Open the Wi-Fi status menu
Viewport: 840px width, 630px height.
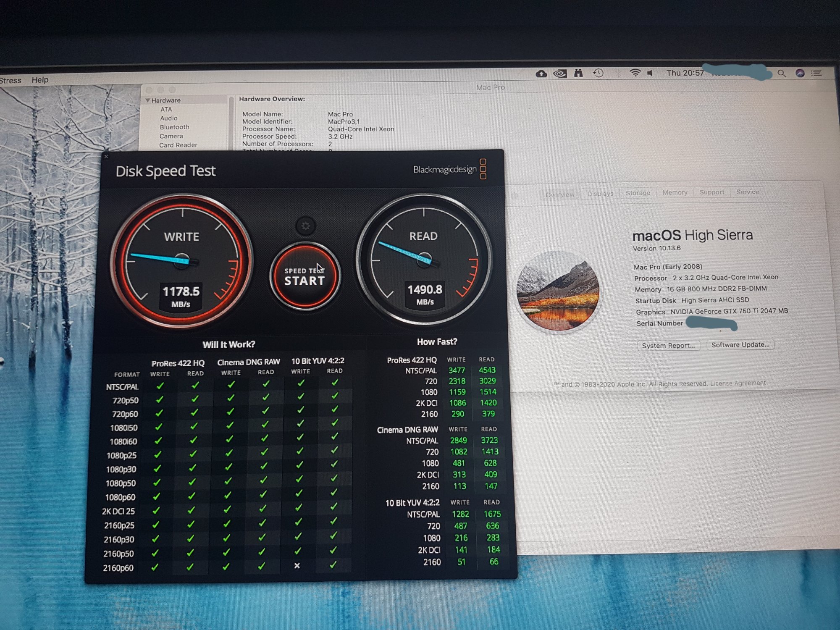[x=635, y=73]
